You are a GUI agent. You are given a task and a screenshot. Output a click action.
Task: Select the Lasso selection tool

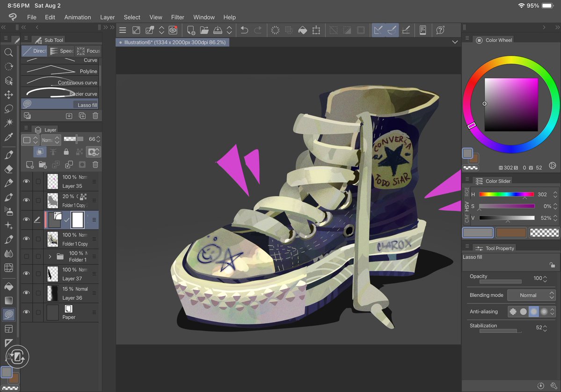(x=8, y=109)
